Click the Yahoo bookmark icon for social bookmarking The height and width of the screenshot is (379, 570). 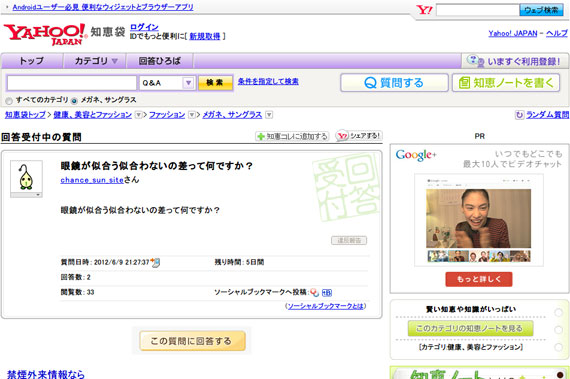click(314, 293)
